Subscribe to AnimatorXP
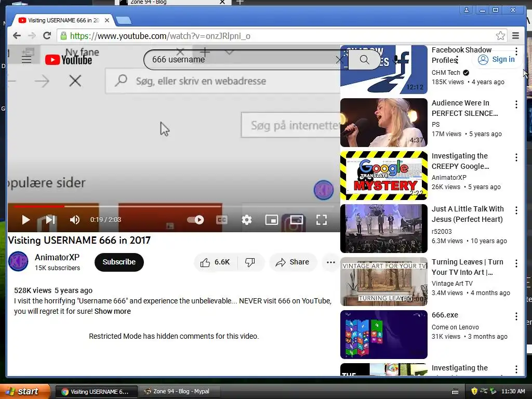Viewport: 532px width, 399px height. tap(119, 262)
